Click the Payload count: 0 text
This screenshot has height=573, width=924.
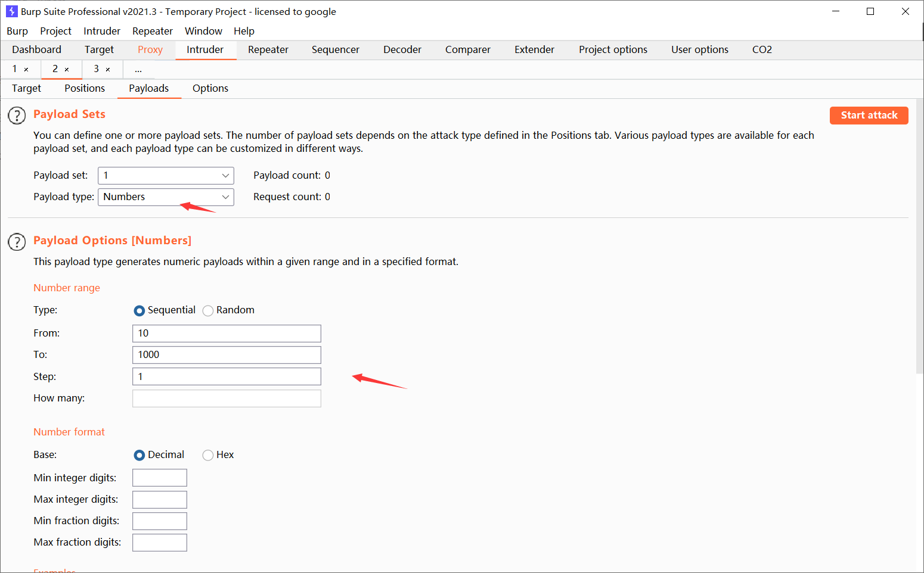click(292, 175)
